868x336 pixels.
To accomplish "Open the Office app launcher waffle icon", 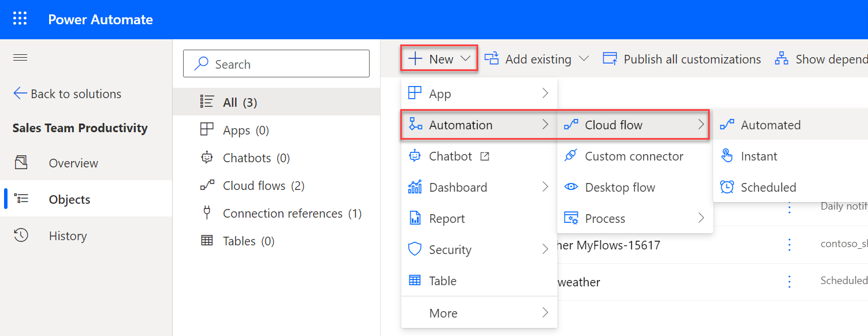I will coord(20,18).
